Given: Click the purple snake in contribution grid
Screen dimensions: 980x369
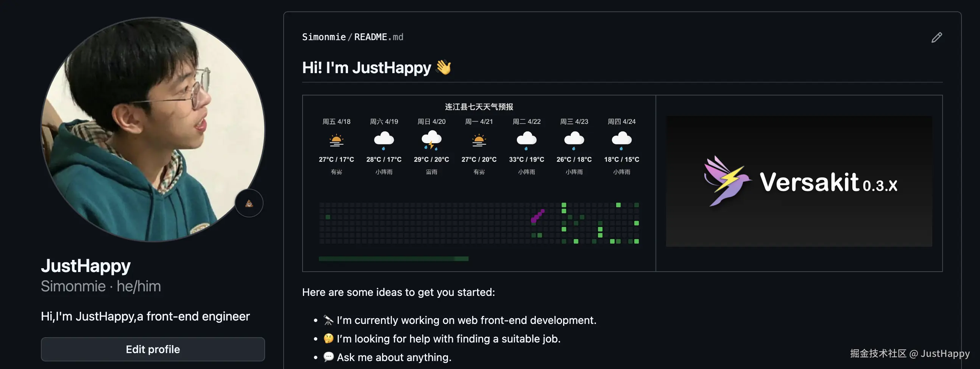Looking at the screenshot, I should [537, 216].
